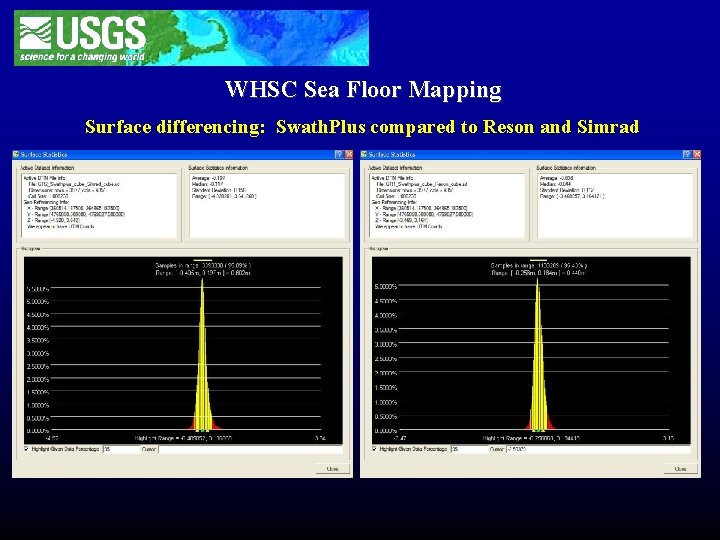Toggle Highlight Given Data Percentage in right window
This screenshot has width=720, height=540.
(374, 449)
